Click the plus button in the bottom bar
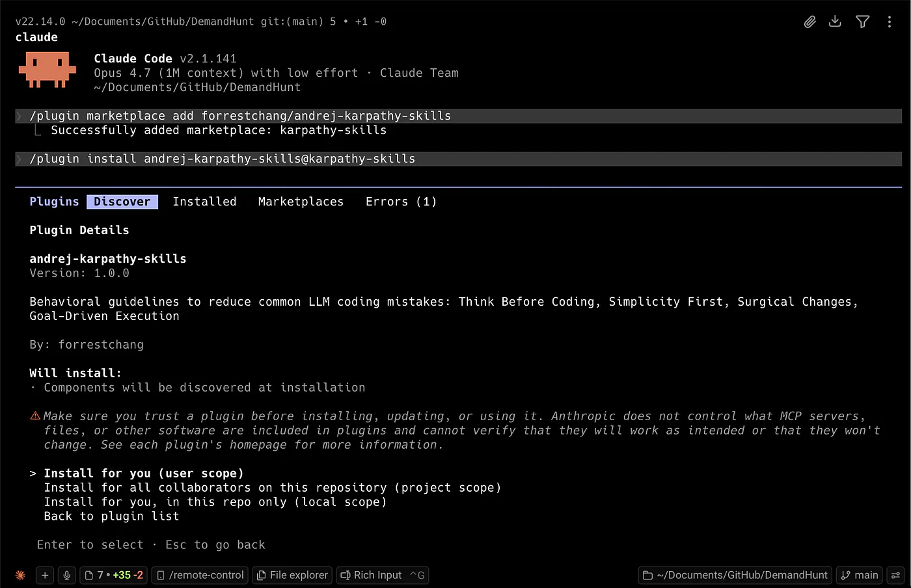This screenshot has height=588, width=911. pos(45,575)
